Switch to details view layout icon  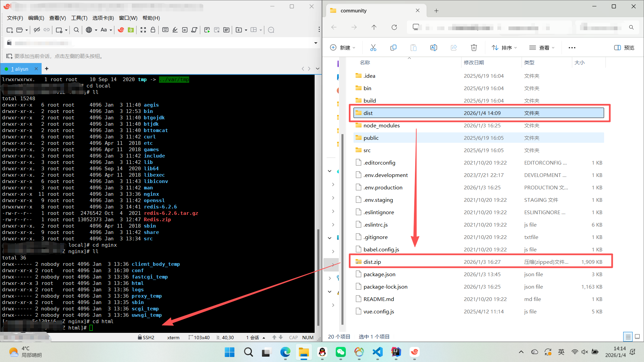tap(628, 337)
